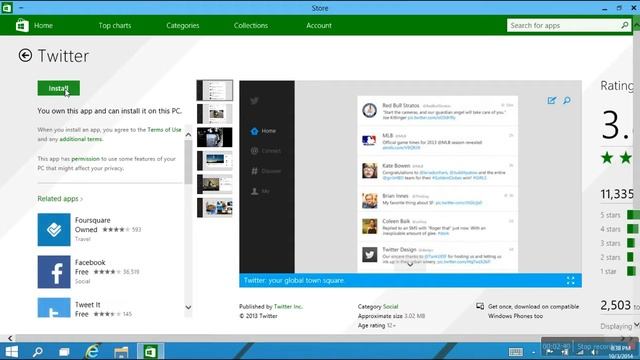640x360 pixels.
Task: Click the Store title bar app icon
Action: coord(7,8)
